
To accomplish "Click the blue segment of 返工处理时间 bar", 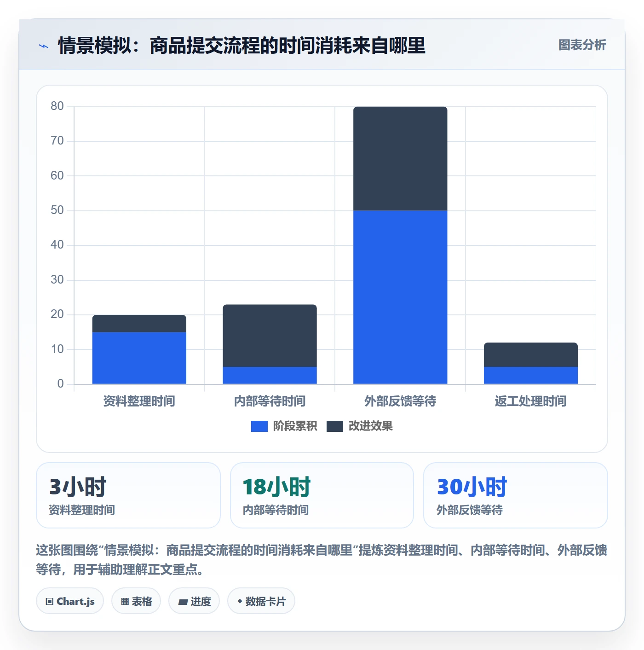I will click(x=531, y=376).
